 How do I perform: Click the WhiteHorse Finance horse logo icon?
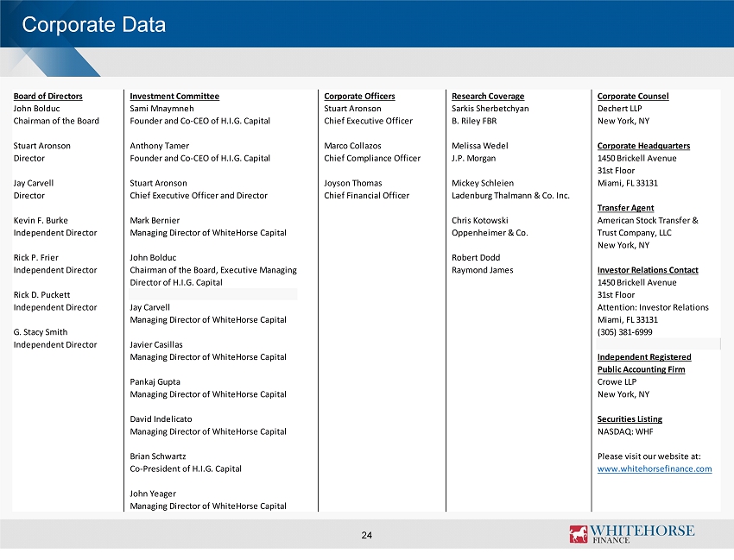579,534
